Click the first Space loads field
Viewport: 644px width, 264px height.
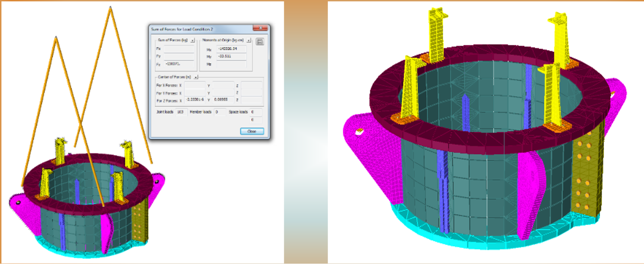(256, 112)
